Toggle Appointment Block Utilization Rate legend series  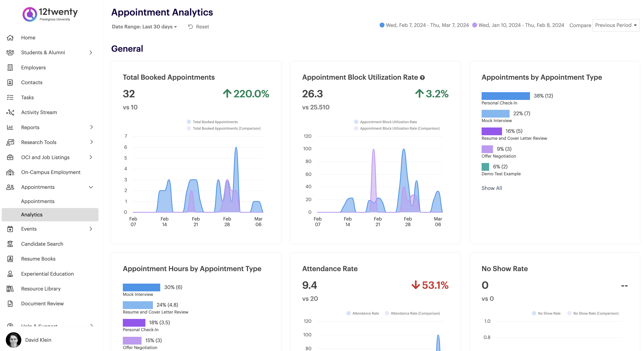[385, 122]
